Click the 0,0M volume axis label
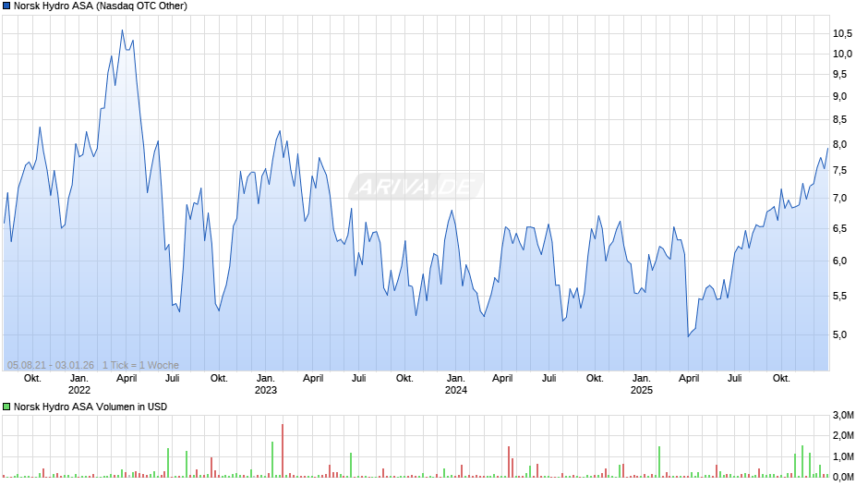This screenshot has height=486, width=868. tap(843, 477)
